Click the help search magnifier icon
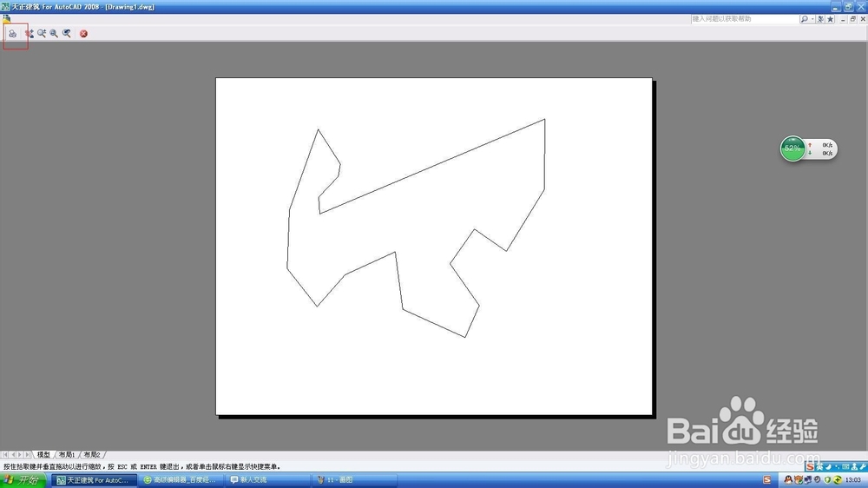Screen dimensions: 868x488 pos(804,19)
